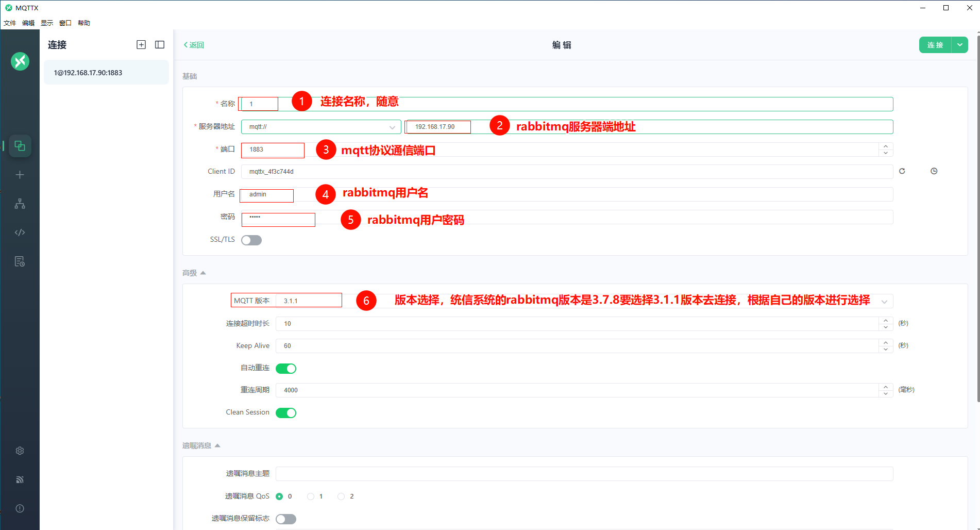Open the 文件 menu
The height and width of the screenshot is (530, 980).
click(x=10, y=23)
